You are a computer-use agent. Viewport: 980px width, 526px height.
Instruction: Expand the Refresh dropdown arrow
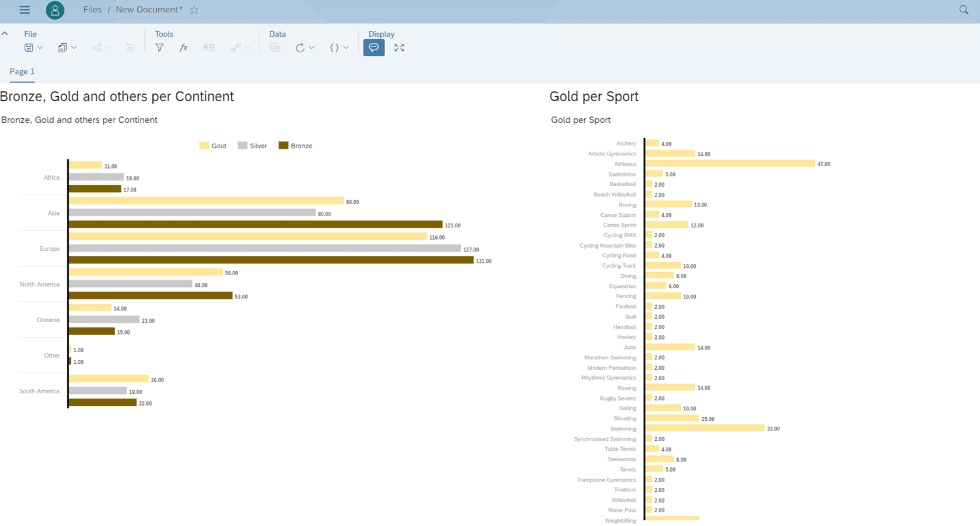click(312, 48)
